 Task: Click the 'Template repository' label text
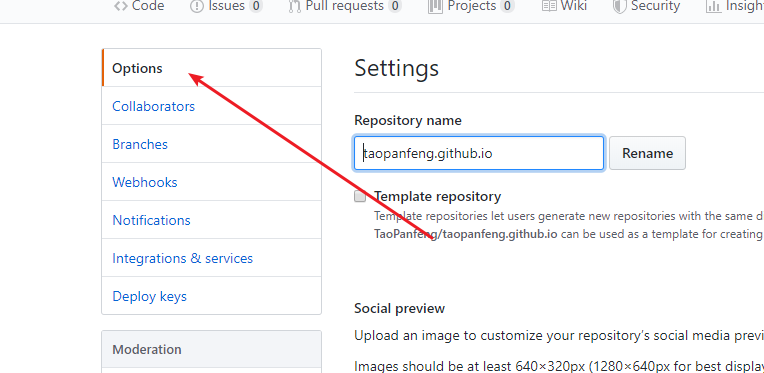coord(438,197)
